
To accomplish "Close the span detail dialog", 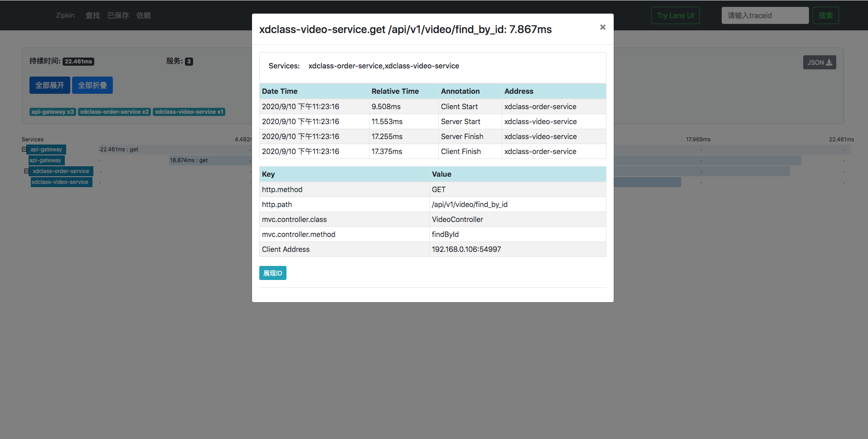I will click(x=602, y=27).
